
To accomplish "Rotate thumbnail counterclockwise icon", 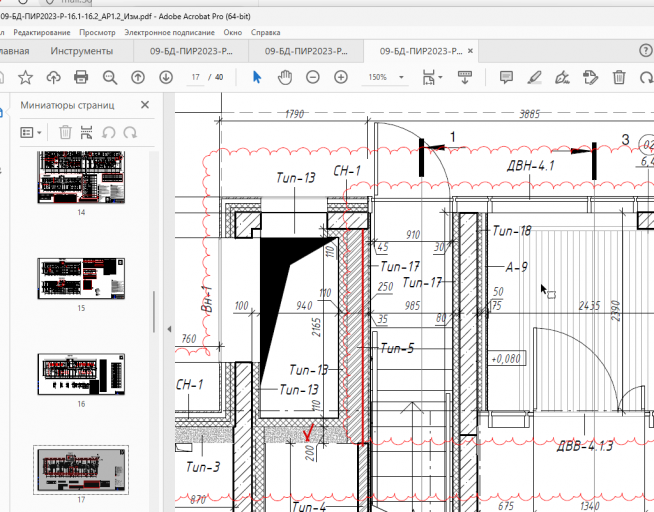I will [108, 133].
